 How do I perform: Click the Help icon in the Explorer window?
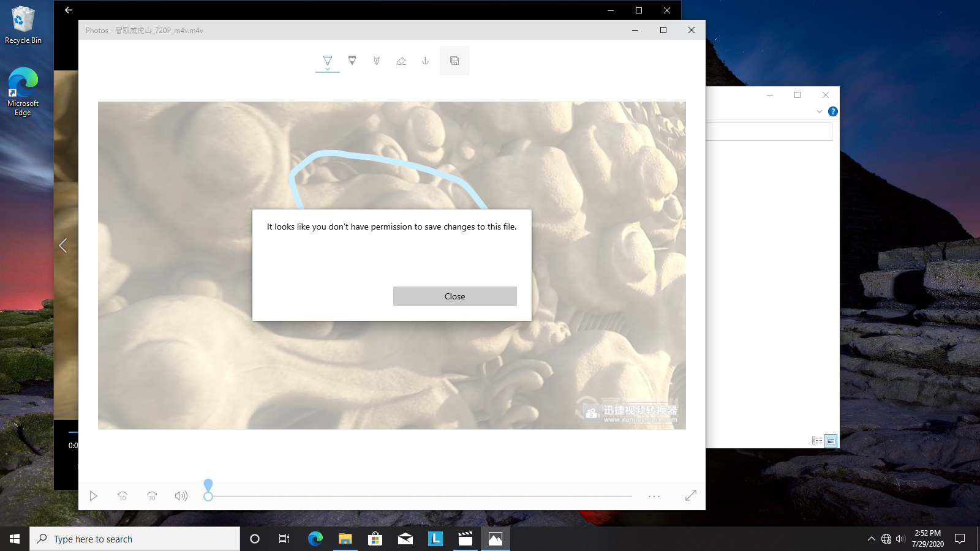[x=833, y=111]
